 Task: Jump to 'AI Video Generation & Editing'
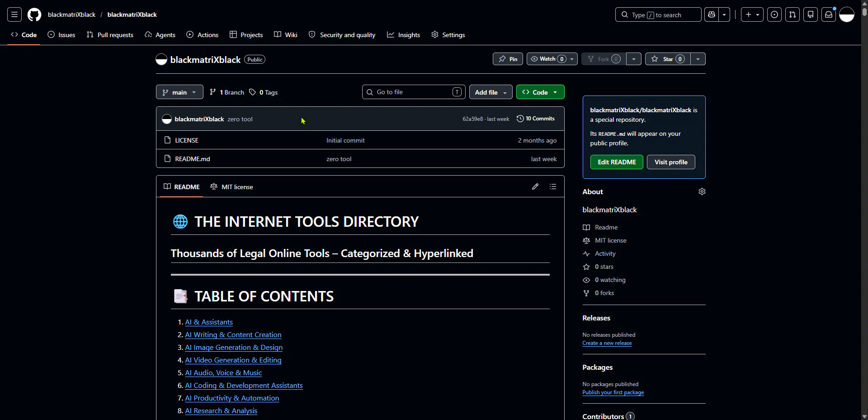(233, 360)
